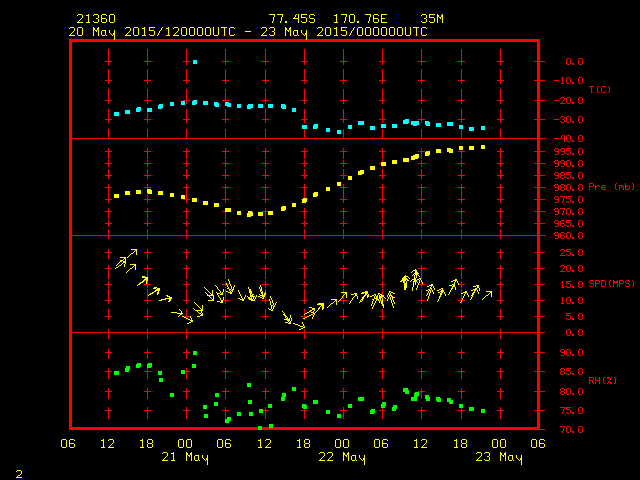The image size is (640, 480).
Task: Click the 23 May date label
Action: (499, 457)
